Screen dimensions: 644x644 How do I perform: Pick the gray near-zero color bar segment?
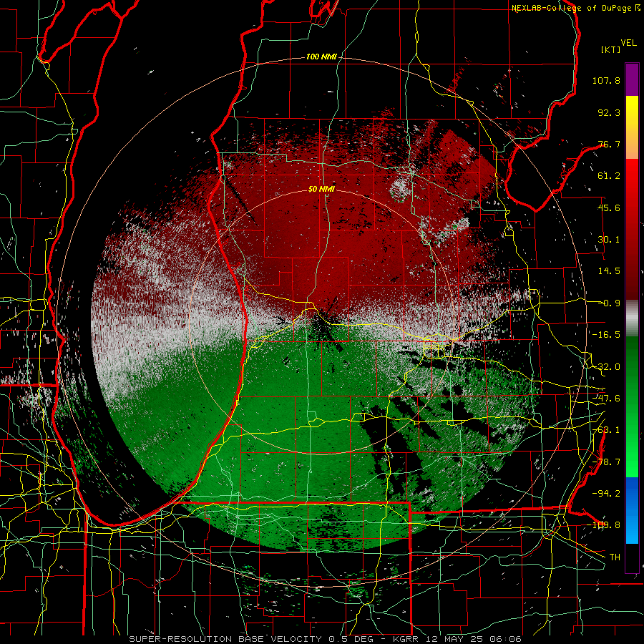(632, 318)
